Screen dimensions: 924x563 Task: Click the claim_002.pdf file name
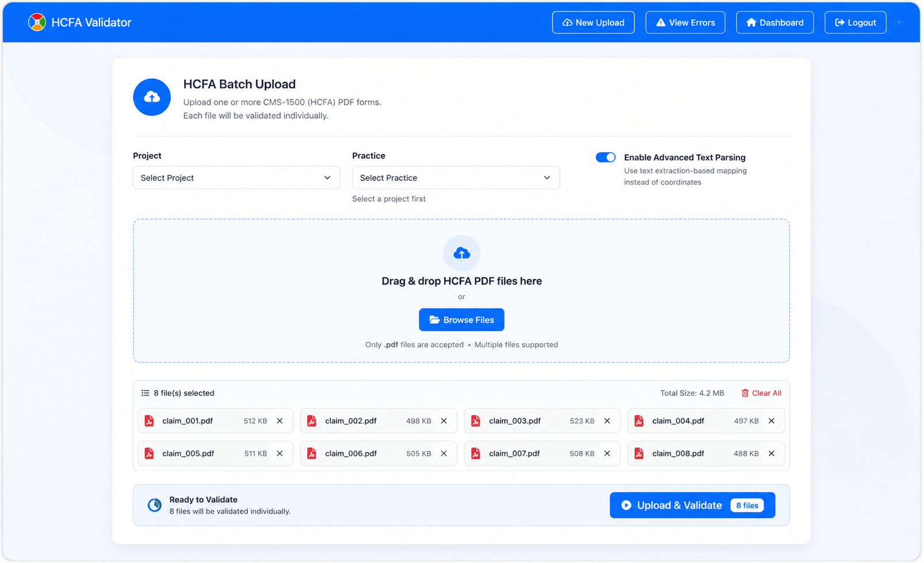coord(351,421)
